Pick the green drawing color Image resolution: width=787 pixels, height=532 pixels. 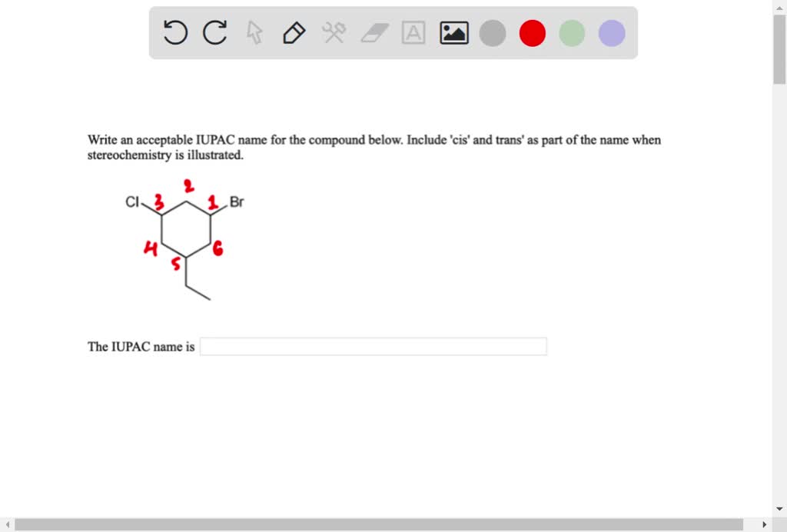pyautogui.click(x=572, y=33)
